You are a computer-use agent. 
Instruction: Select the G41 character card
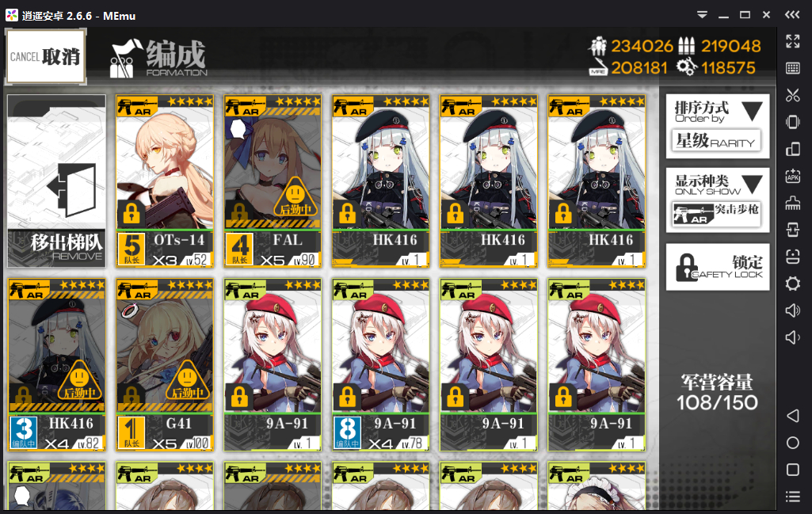[165, 365]
